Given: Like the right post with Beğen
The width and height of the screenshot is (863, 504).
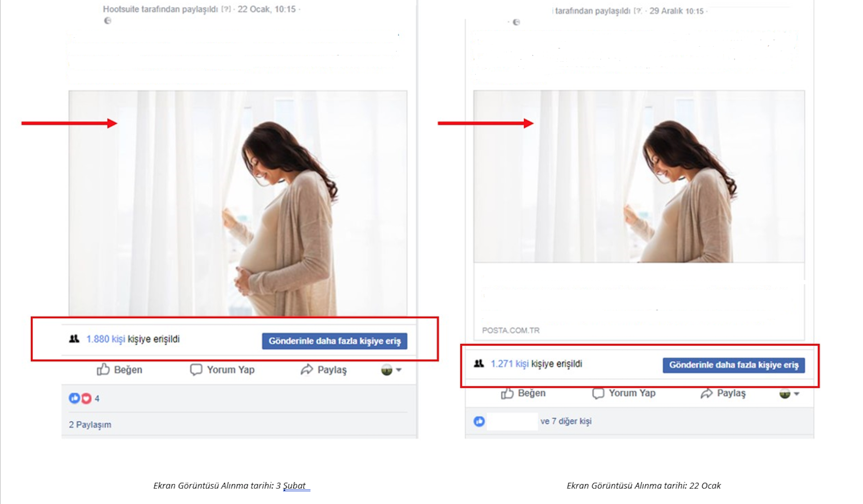Looking at the screenshot, I should tap(523, 393).
